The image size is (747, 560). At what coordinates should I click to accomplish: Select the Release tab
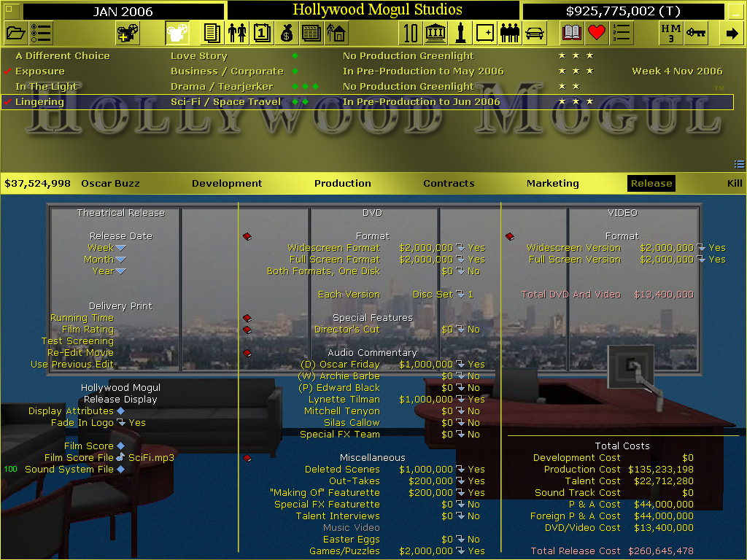(651, 183)
